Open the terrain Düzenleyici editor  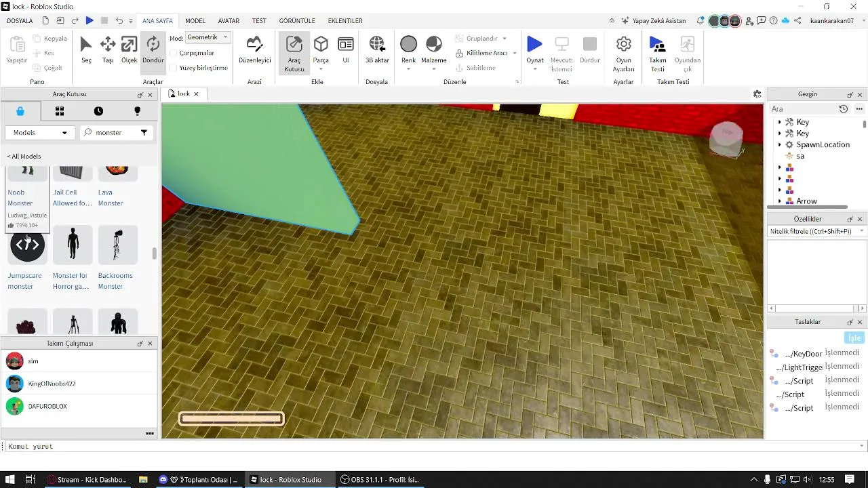[254, 50]
